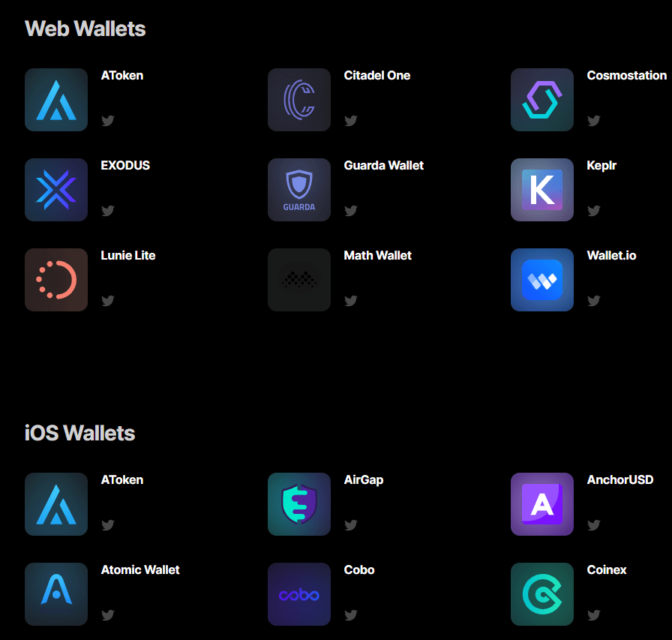Click Wallet.io's Twitter icon
The image size is (672, 640).
pos(594,301)
